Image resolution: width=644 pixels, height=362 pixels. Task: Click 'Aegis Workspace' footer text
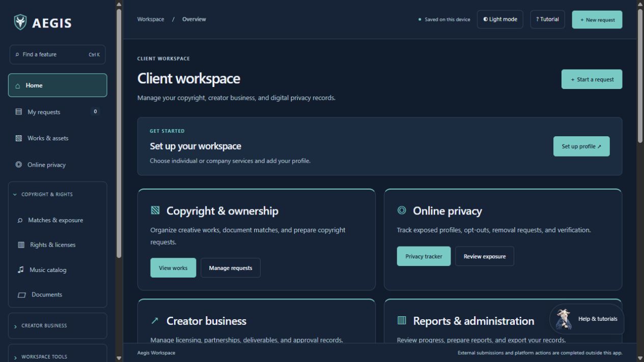click(156, 353)
